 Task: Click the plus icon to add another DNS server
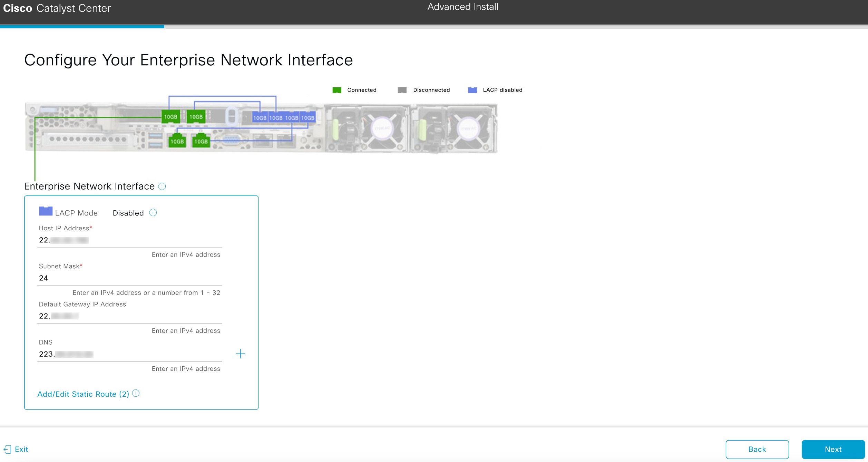click(x=241, y=354)
